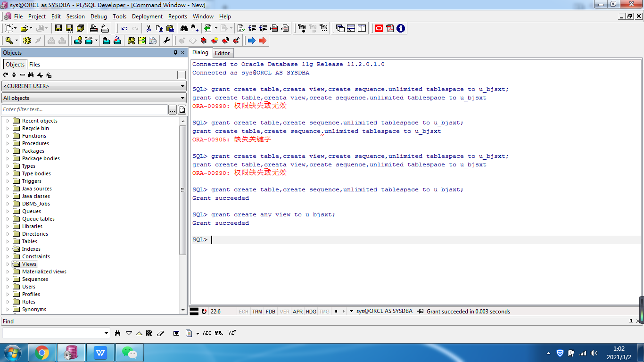644x362 pixels.
Task: Click the red right arrow icon
Action: click(263, 41)
